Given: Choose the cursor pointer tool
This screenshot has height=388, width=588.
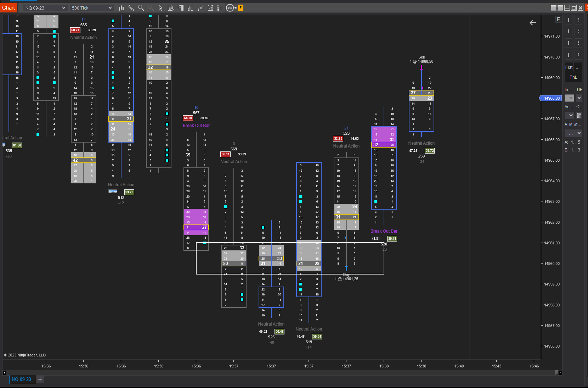Looking at the screenshot, I should (x=161, y=8).
